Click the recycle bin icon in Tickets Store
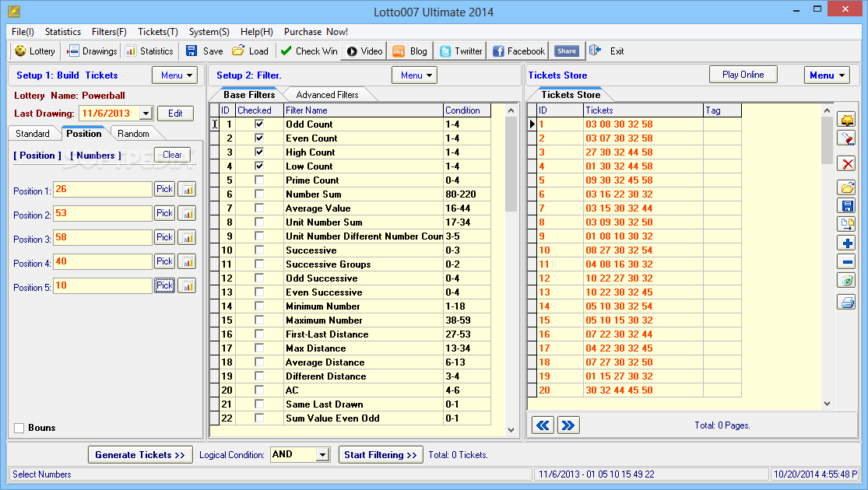 [x=847, y=281]
